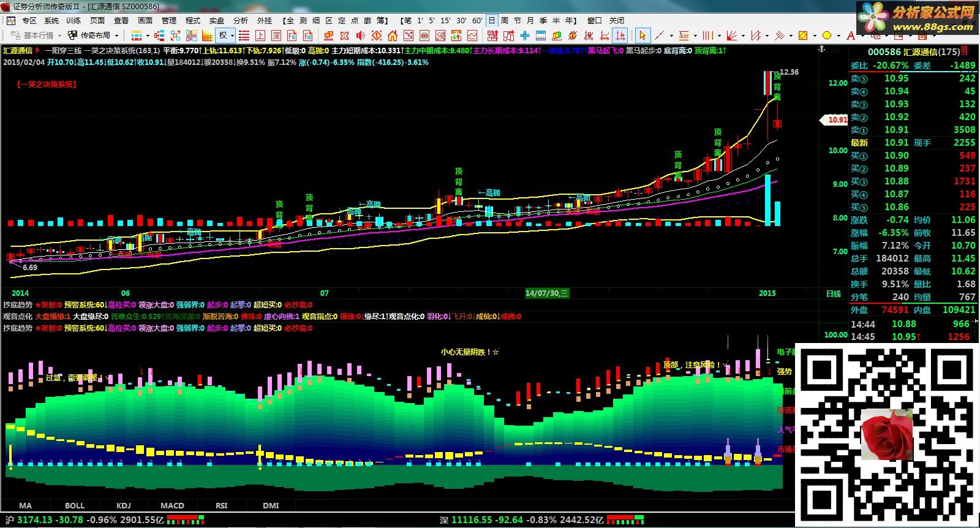Image resolution: width=980 pixels, height=528 pixels.
Task: Select the horizontal lines drawing tool
Action: point(684,36)
